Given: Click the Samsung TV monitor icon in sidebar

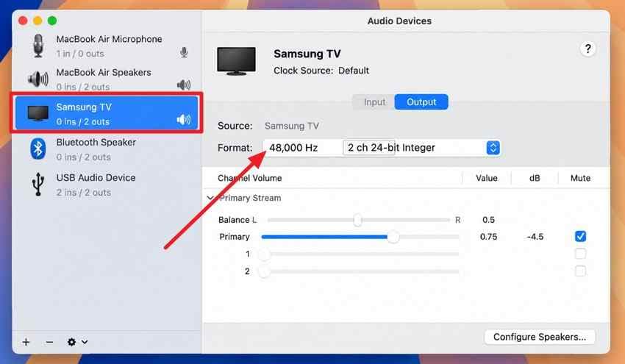Looking at the screenshot, I should coord(37,113).
